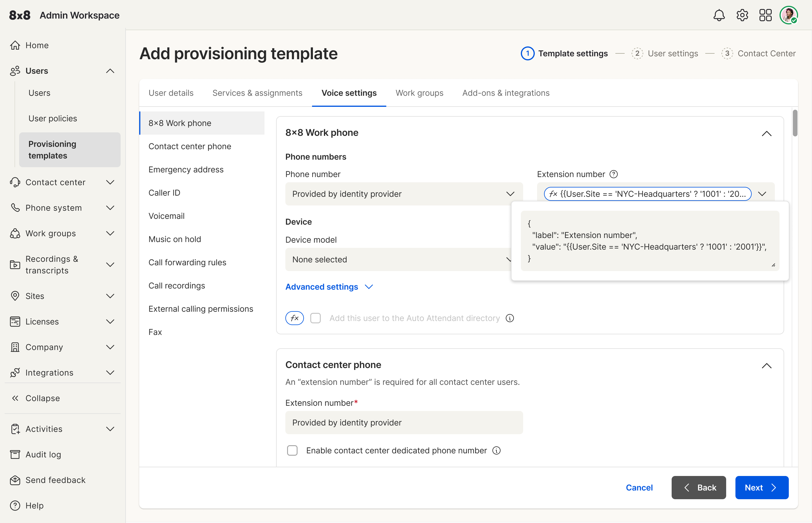
Task: Click the Contact center headset icon
Action: 15,182
